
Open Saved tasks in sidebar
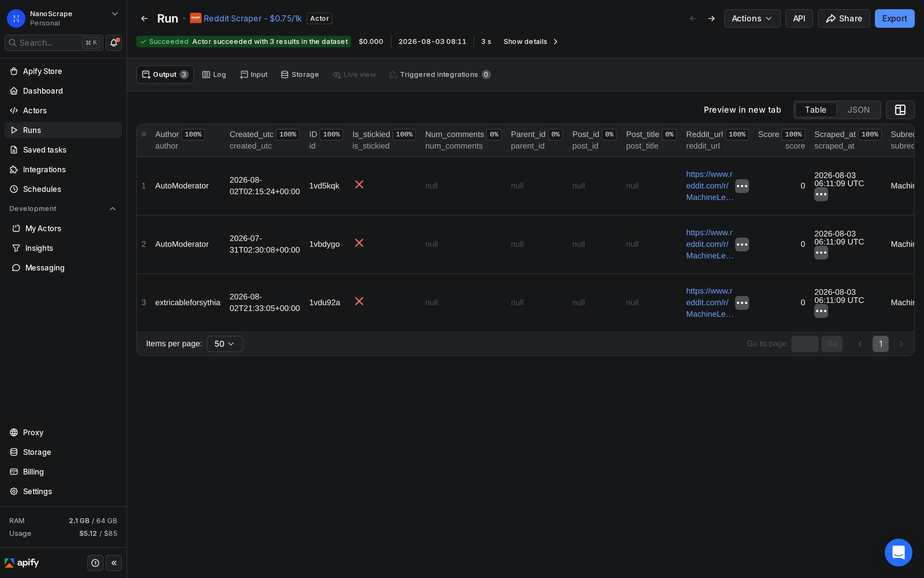tap(63, 150)
